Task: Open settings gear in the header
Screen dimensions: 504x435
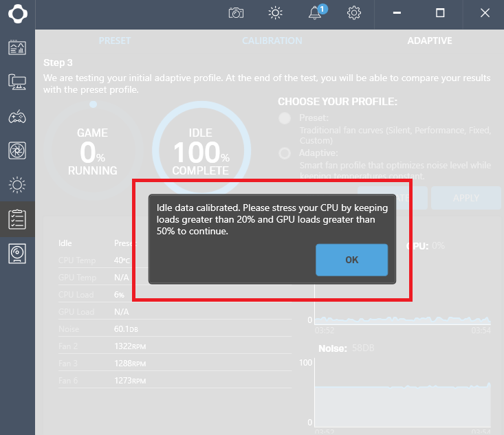Action: [x=354, y=13]
